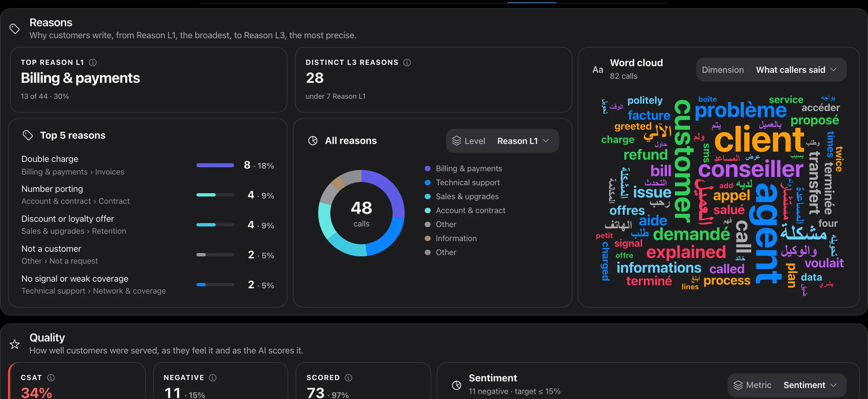
Task: Click the Reasons section tag icon
Action: [x=15, y=29]
